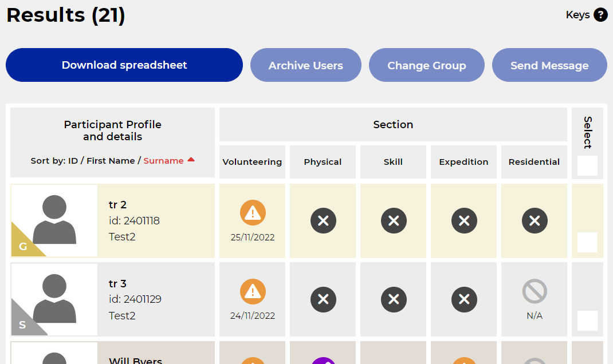The height and width of the screenshot is (364, 613).
Task: Click the Results (21) heading
Action: click(66, 15)
